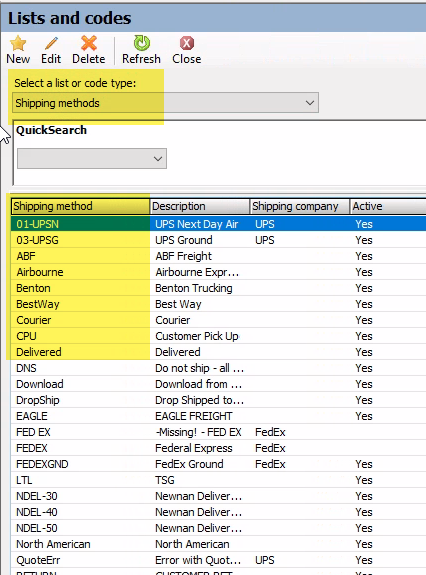Select the FED EX missing description row
Viewport: 426px width, 575px height.
[218, 432]
